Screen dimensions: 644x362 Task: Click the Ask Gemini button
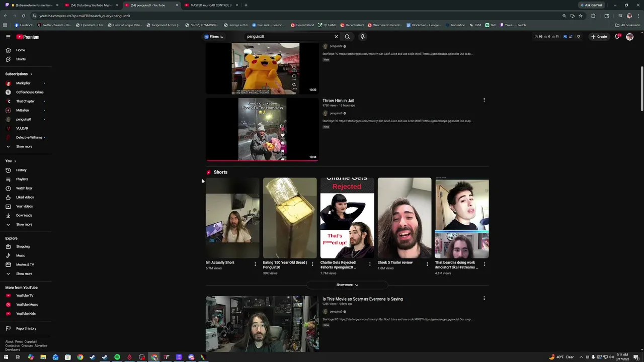591,5
